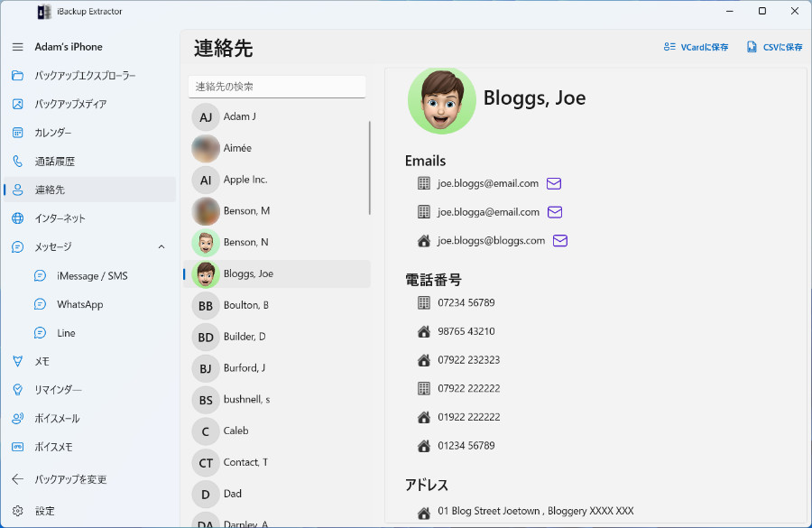
Task: Go back with バックアップを変更 arrow
Action: (x=18, y=479)
